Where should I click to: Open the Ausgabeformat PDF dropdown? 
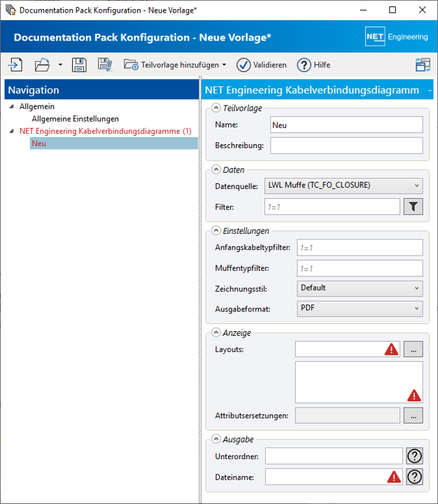click(x=360, y=309)
